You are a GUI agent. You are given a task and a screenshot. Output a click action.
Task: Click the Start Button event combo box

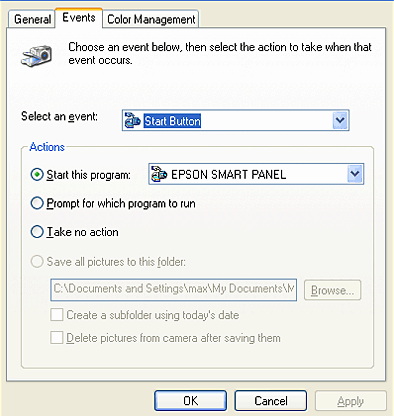pyautogui.click(x=235, y=120)
